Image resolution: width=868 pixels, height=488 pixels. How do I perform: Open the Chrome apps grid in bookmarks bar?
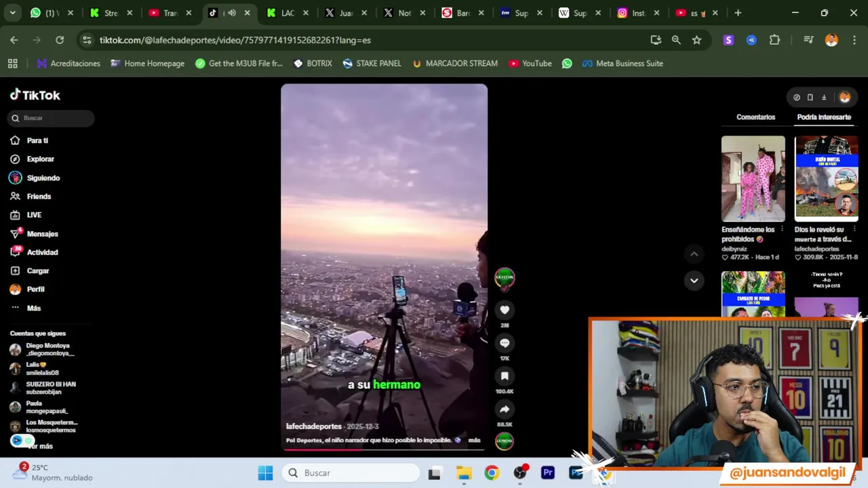pos(12,63)
